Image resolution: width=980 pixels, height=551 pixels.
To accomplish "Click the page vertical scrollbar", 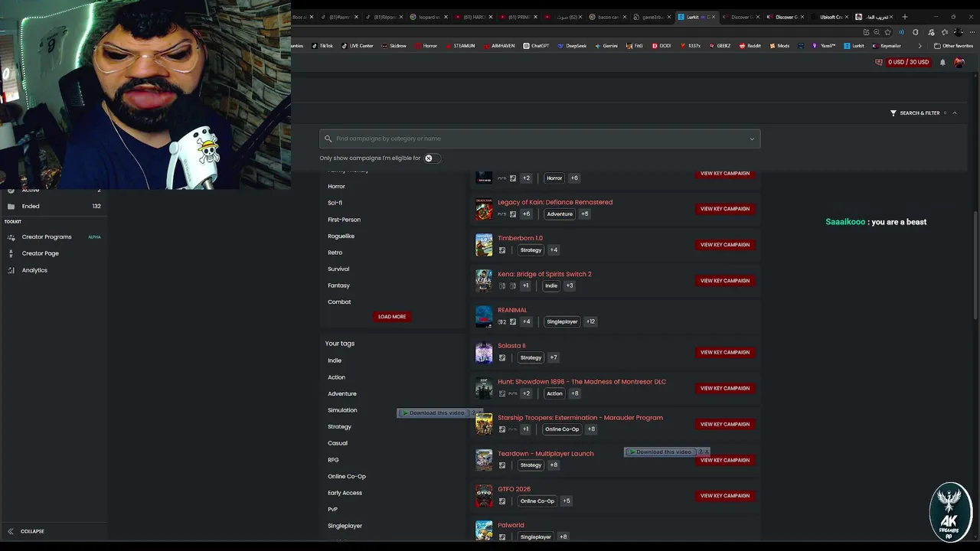I will coord(975,266).
